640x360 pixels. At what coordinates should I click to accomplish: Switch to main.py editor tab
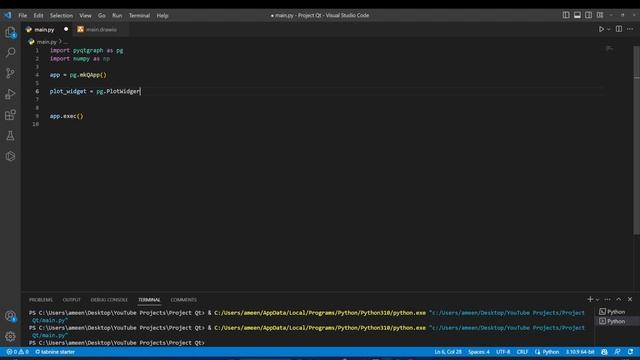(x=44, y=29)
